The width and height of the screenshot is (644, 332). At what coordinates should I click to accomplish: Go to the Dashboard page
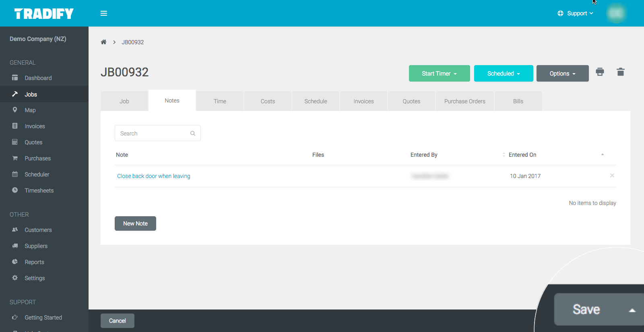point(38,78)
